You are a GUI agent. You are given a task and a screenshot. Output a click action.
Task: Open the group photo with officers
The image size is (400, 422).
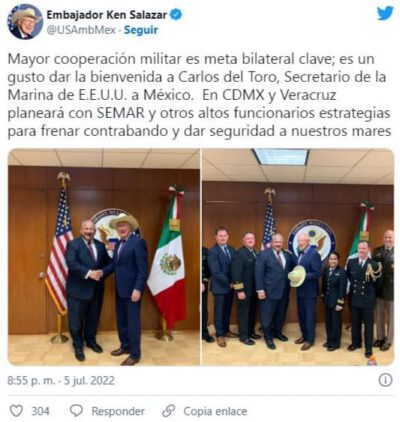tap(298, 257)
